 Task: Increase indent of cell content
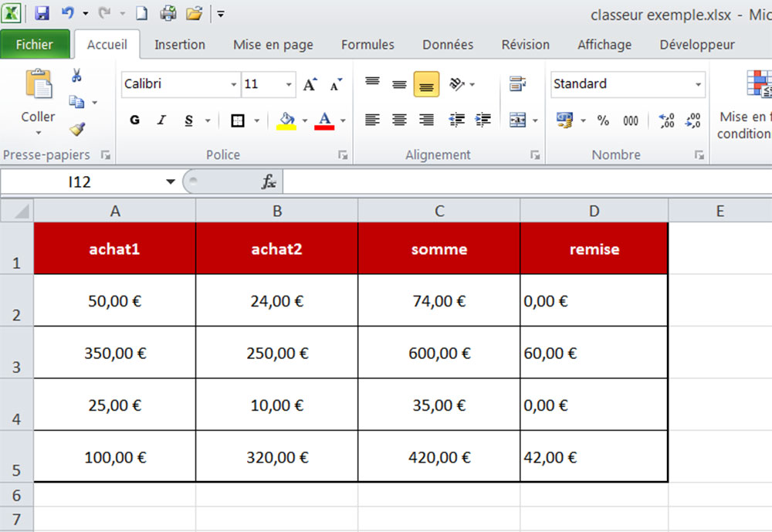pos(483,120)
